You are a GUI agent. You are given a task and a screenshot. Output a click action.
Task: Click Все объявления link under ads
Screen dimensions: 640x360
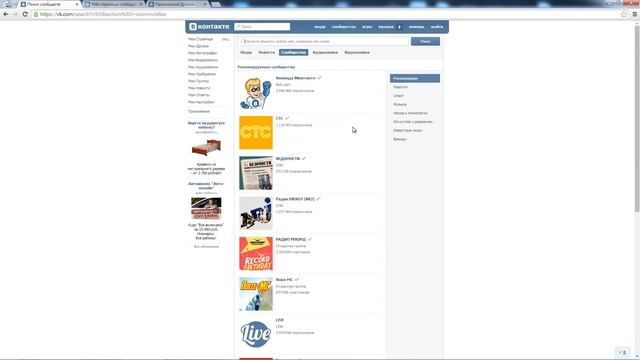point(206,247)
